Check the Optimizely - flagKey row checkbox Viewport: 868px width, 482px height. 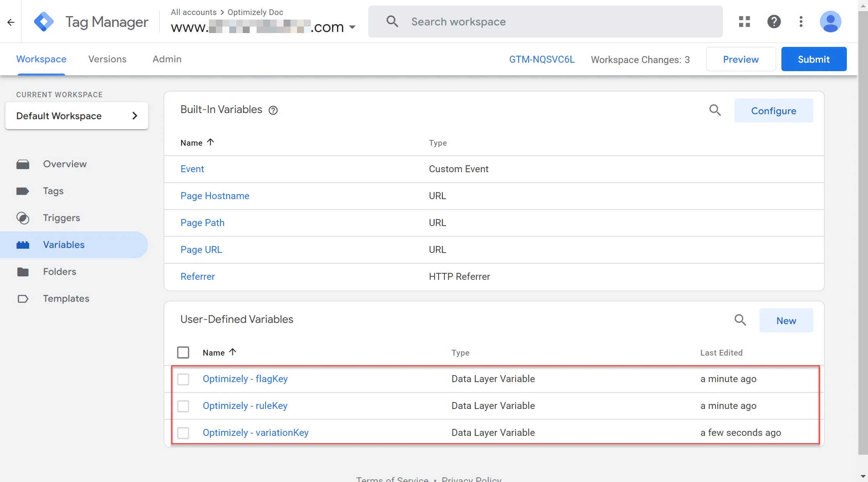tap(183, 379)
